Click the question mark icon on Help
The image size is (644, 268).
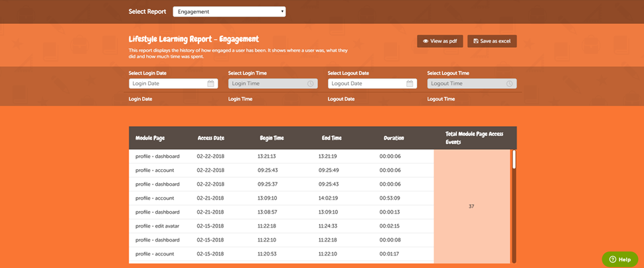[612, 259]
